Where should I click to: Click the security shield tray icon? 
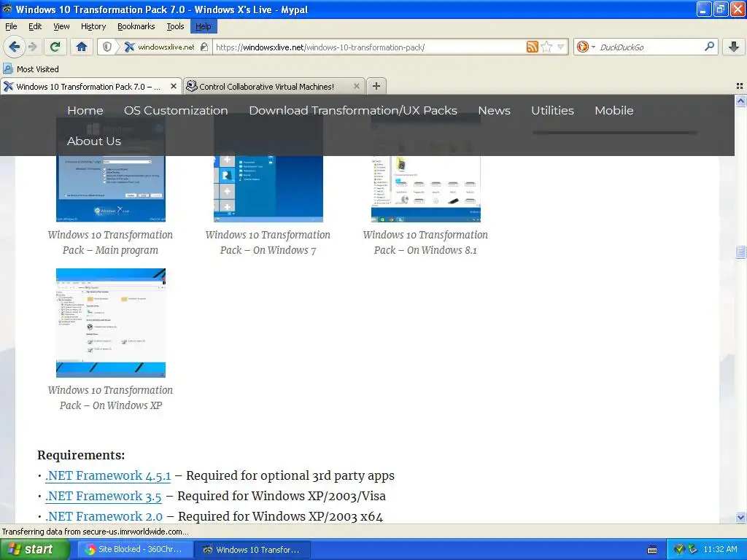point(679,550)
